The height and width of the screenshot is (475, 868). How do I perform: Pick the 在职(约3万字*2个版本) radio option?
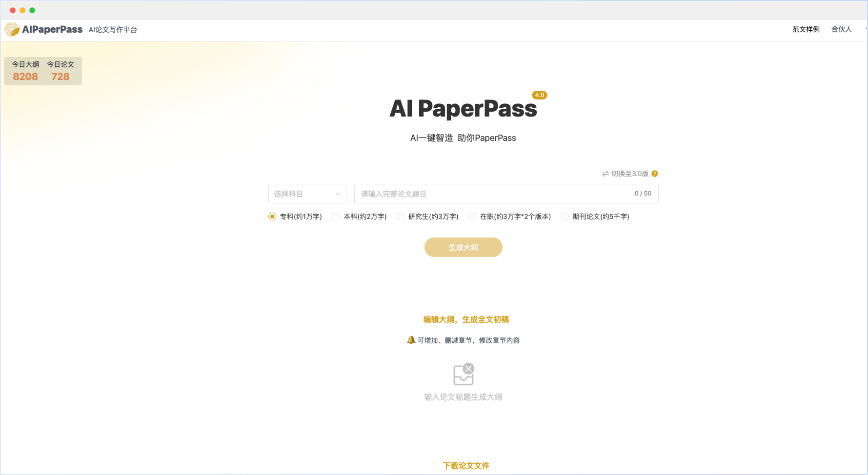[x=472, y=217]
